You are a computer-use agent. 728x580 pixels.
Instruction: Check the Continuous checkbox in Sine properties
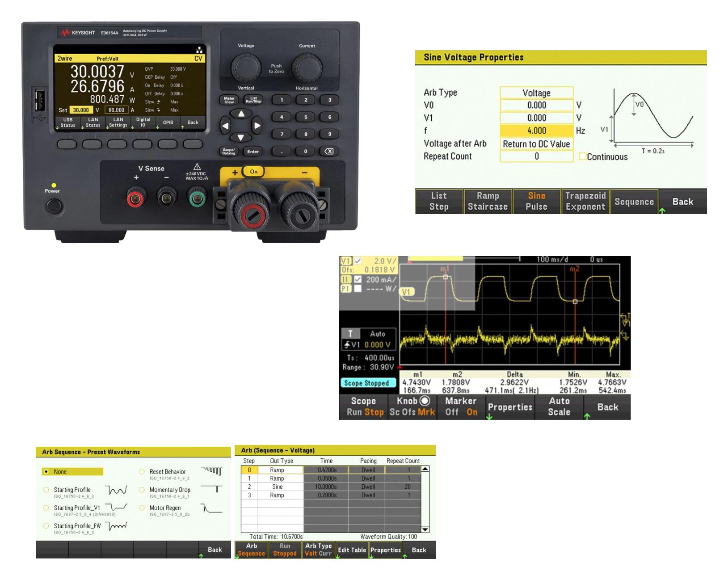pos(583,156)
